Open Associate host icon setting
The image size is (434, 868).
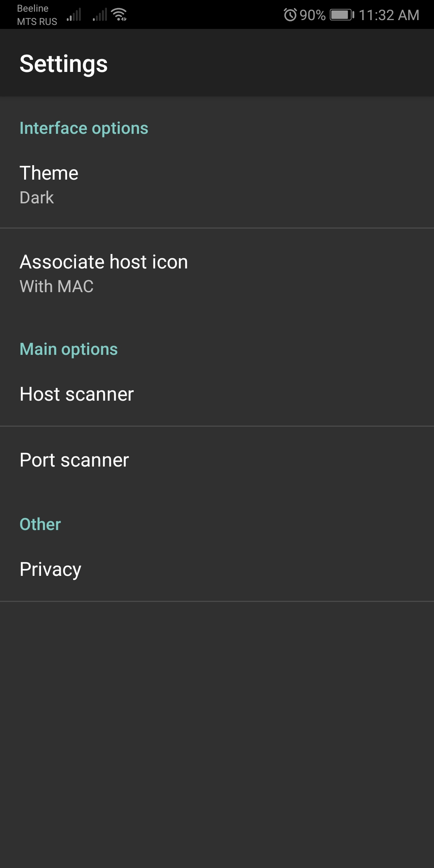[217, 274]
